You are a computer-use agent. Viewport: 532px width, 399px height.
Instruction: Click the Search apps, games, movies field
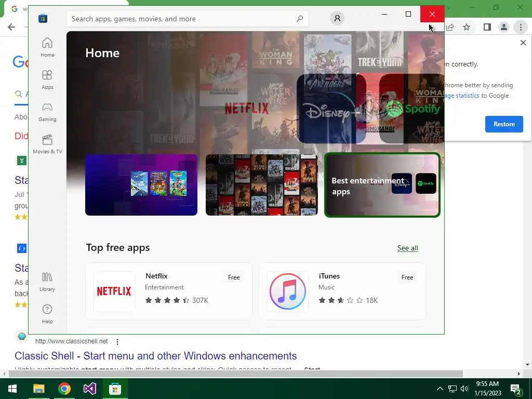(187, 19)
